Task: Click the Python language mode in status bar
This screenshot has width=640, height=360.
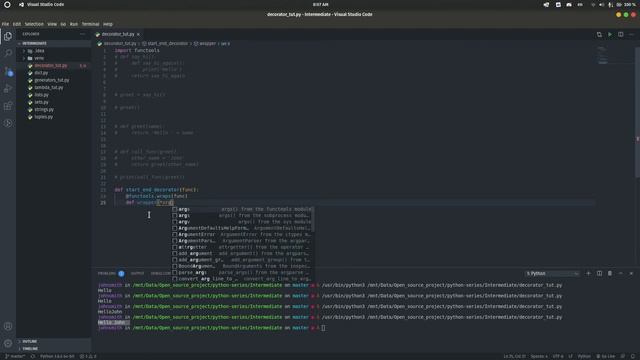Action: click(x=584, y=356)
